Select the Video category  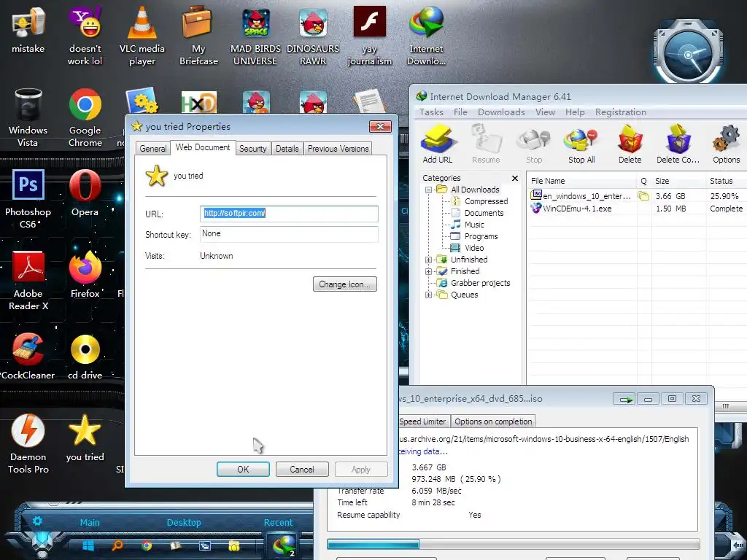pyautogui.click(x=474, y=248)
